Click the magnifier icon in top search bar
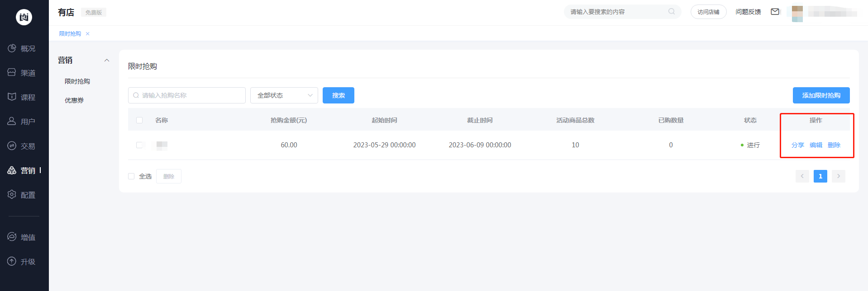The width and height of the screenshot is (868, 291). click(x=672, y=12)
